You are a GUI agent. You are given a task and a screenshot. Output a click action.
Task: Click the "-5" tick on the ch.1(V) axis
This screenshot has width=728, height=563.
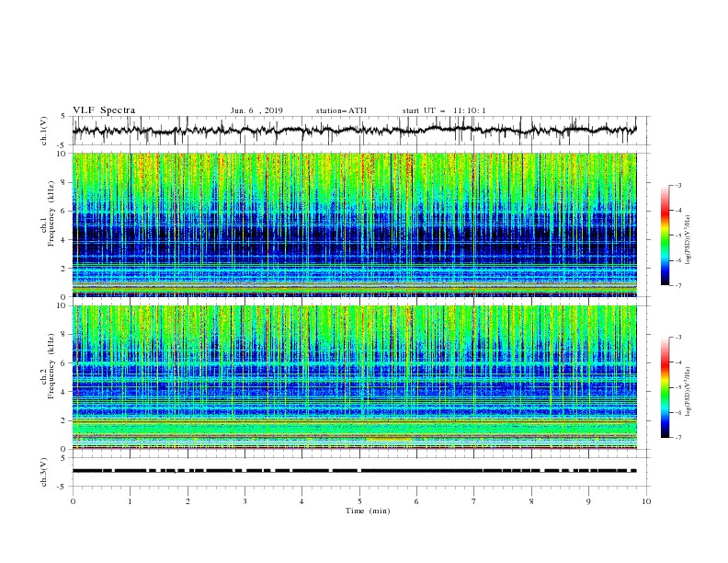[x=62, y=145]
